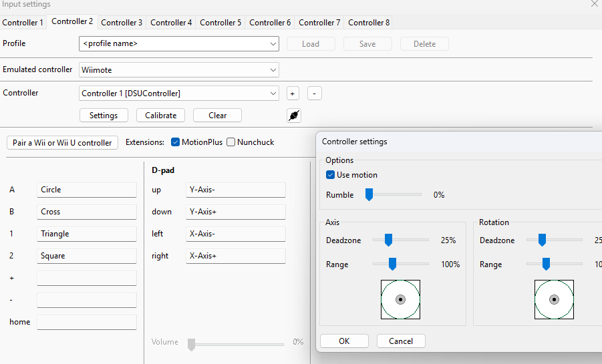
Task: Click the D-pad down field Y-Axis+
Action: click(x=236, y=212)
